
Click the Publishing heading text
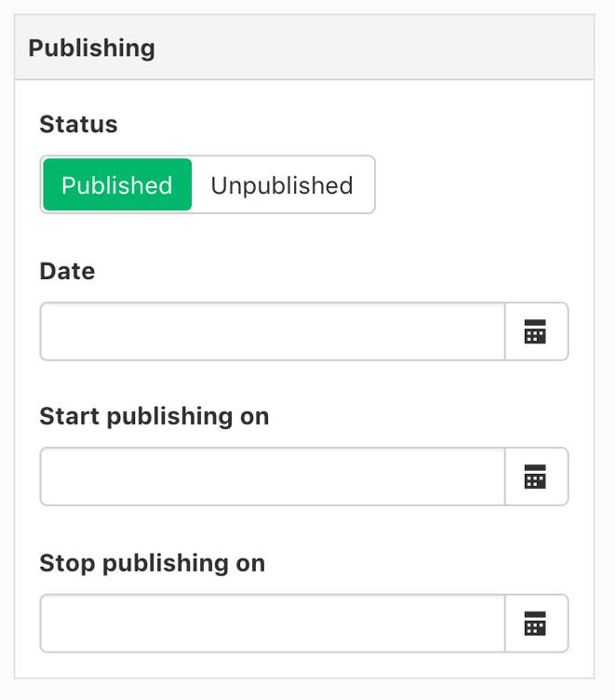(x=92, y=48)
